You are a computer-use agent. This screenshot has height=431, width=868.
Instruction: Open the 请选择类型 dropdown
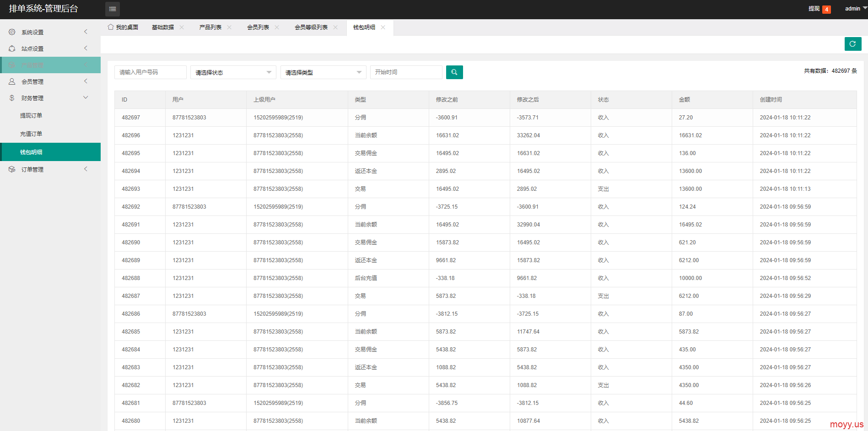tap(323, 72)
